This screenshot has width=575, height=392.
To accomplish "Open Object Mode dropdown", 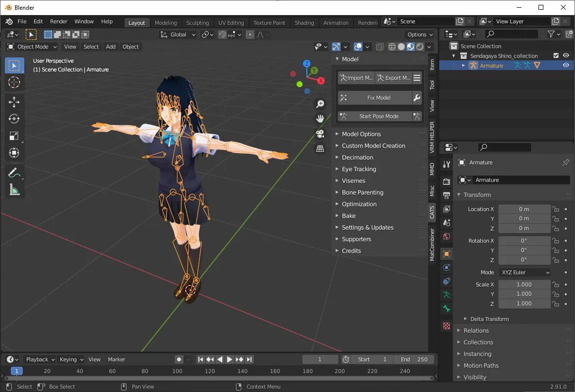I will click(32, 47).
